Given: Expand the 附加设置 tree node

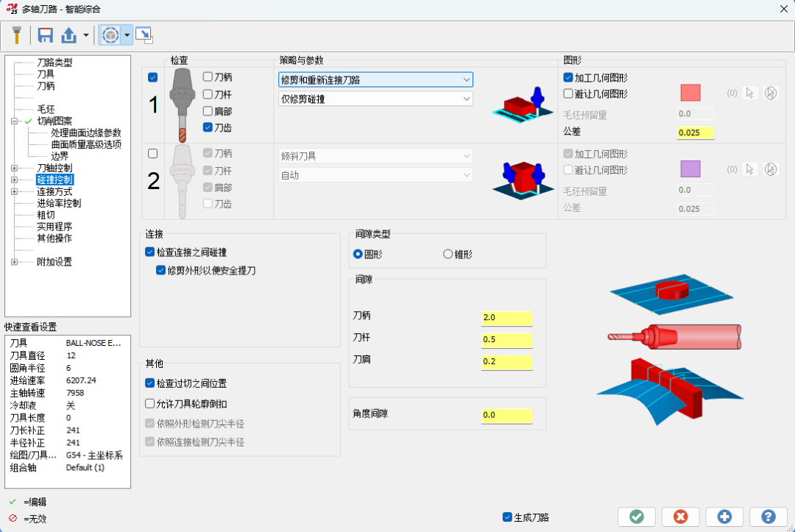Looking at the screenshot, I should coord(14,262).
